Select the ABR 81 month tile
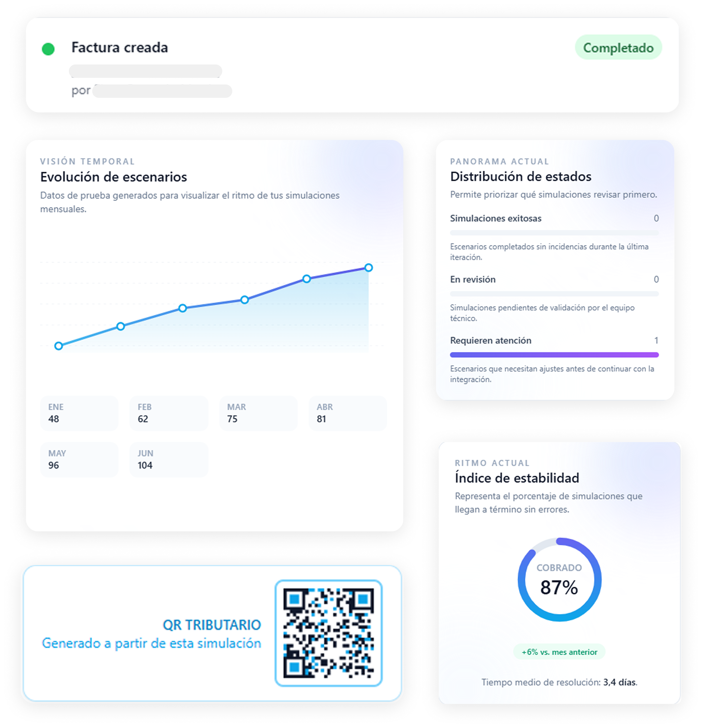The height and width of the screenshot is (728, 702). [348, 413]
